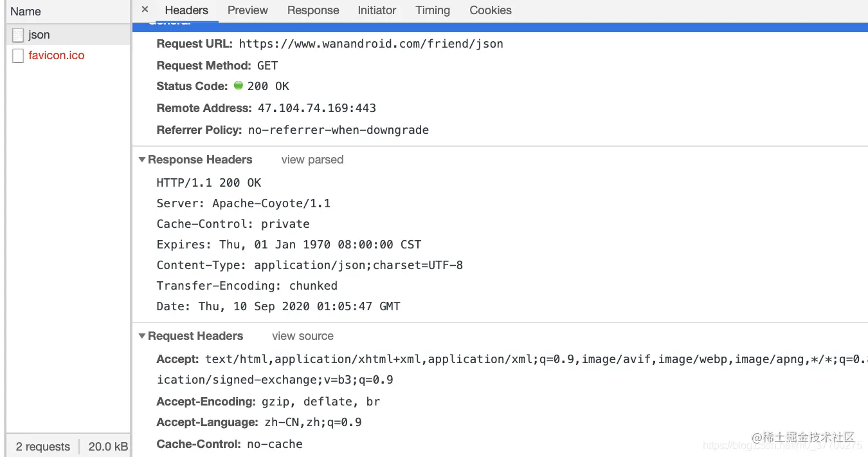The height and width of the screenshot is (457, 868).
Task: Click the 2 requests status text
Action: pos(43,447)
